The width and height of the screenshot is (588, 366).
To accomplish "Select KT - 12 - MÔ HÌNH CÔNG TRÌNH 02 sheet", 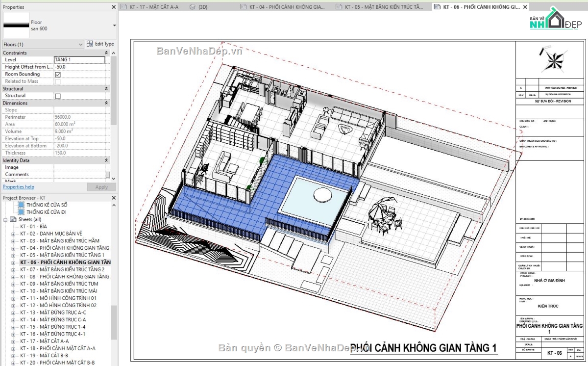I will [58, 305].
